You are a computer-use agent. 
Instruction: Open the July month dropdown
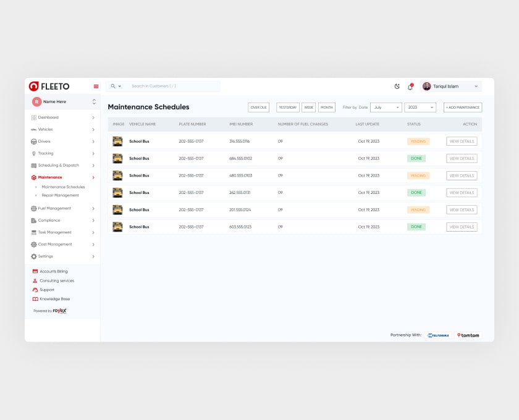(386, 107)
